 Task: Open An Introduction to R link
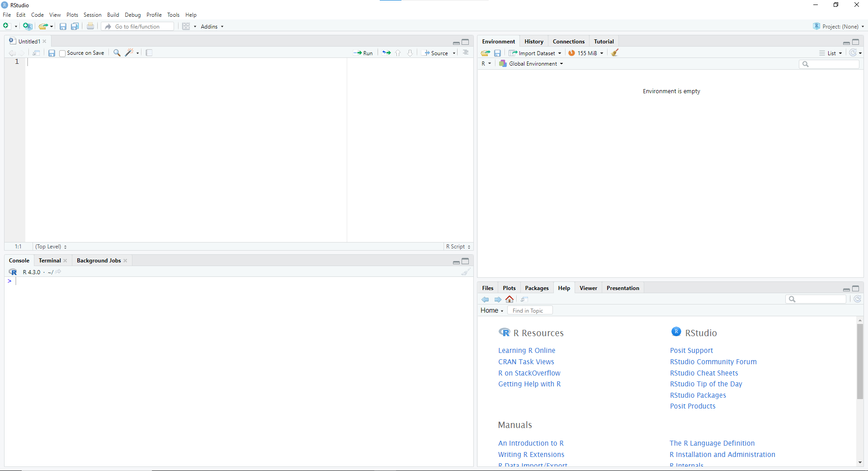pyautogui.click(x=531, y=443)
